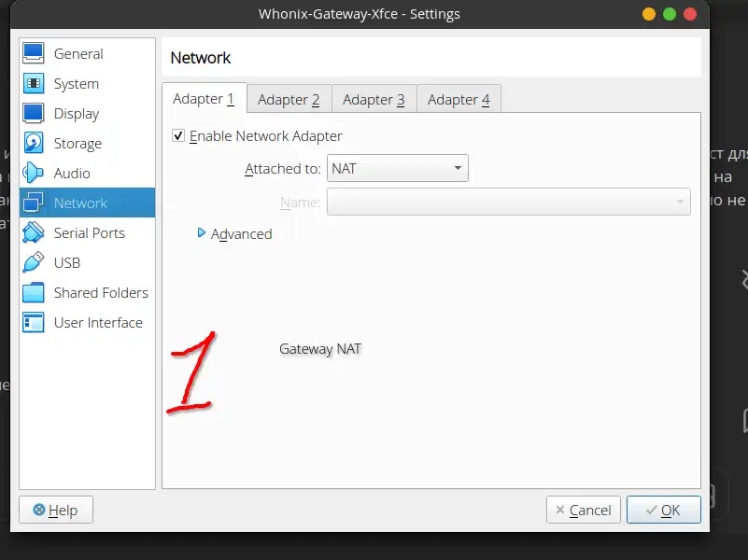Click the Network adapters icon
The image size is (748, 560).
click(33, 203)
